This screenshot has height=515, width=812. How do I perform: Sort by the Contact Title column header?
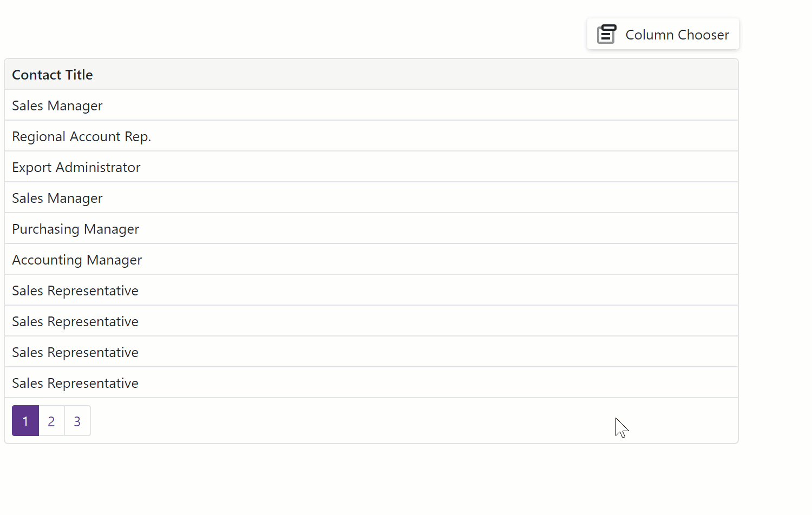(x=53, y=75)
